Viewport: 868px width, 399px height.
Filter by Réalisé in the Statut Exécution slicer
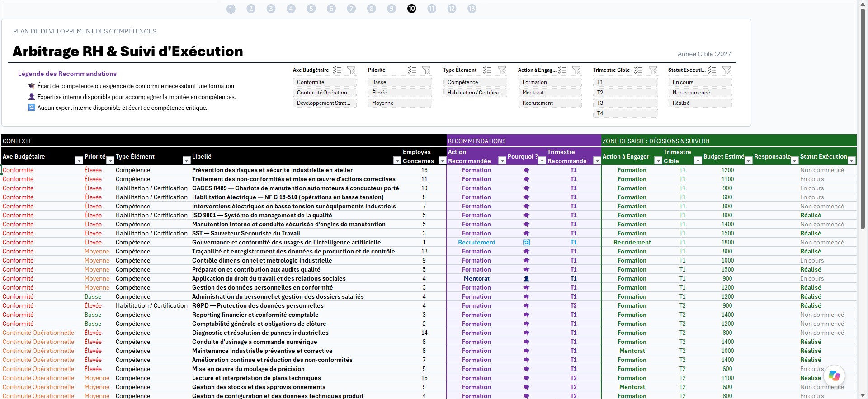pyautogui.click(x=700, y=103)
